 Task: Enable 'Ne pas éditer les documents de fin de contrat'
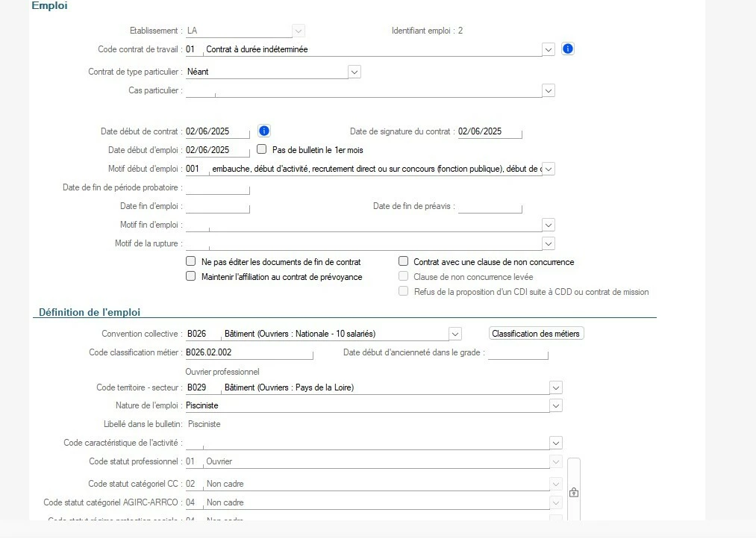click(x=191, y=261)
